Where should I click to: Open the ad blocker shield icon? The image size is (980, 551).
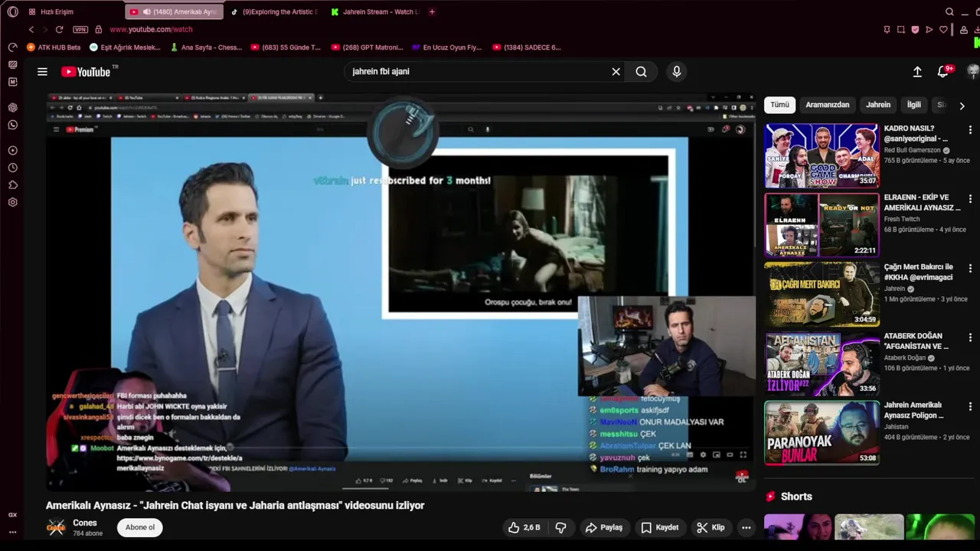click(915, 29)
